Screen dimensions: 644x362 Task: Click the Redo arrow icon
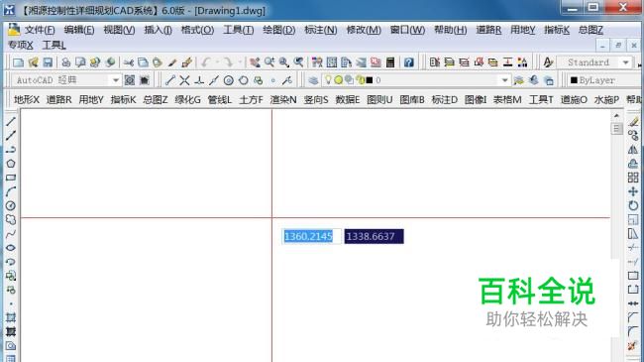pos(228,62)
